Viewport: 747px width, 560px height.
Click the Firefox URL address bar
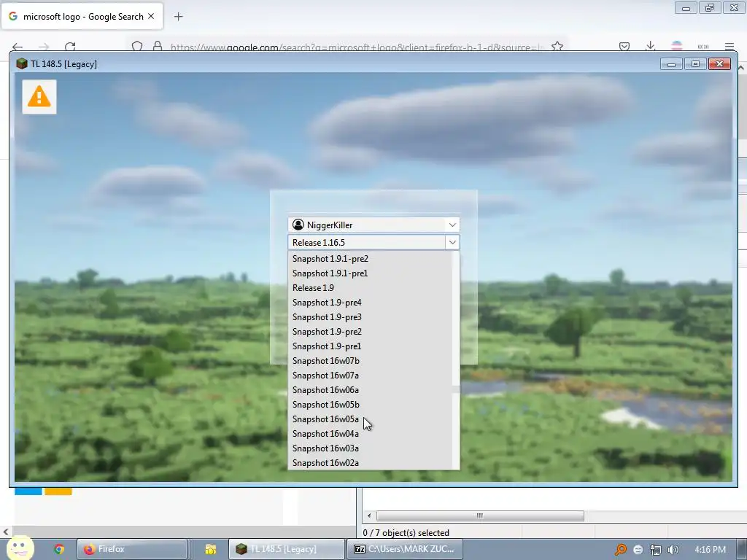(357, 47)
